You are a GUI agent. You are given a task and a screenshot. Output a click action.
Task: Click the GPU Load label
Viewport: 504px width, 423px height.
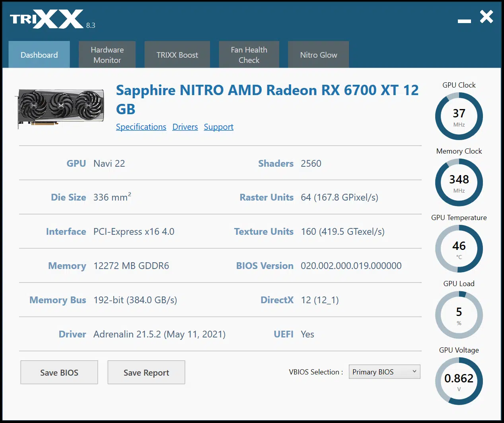coord(459,284)
